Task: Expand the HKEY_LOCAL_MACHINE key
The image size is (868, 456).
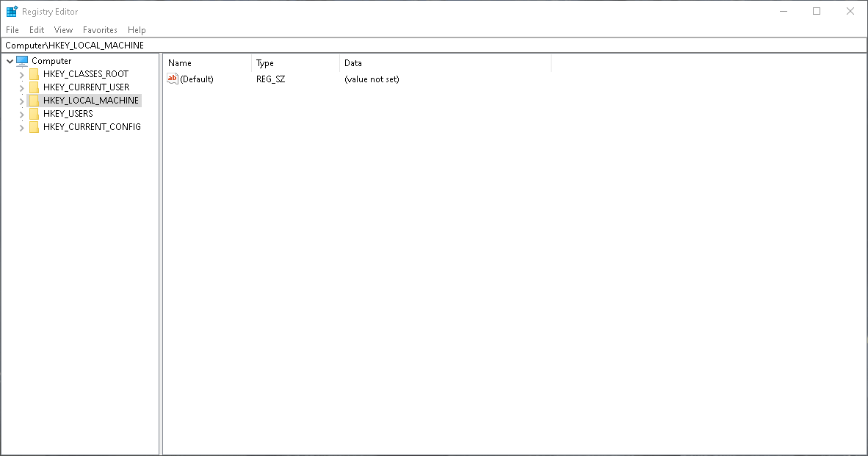Action: pyautogui.click(x=21, y=101)
